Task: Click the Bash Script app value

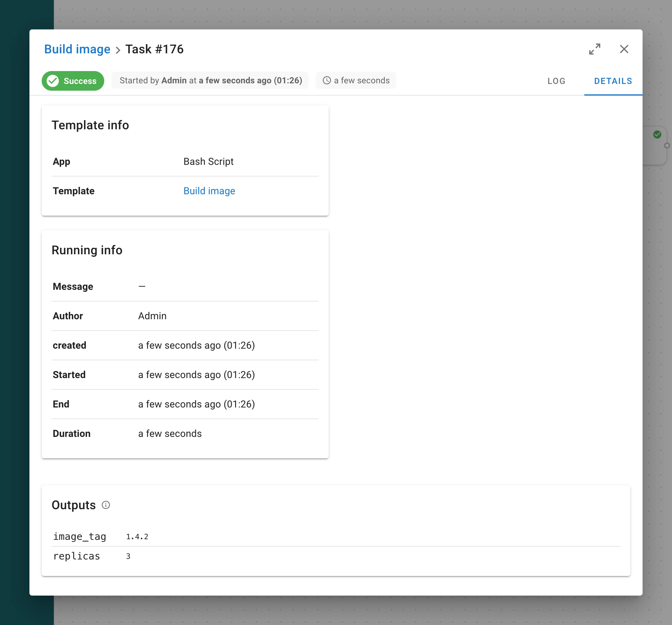Action: click(x=208, y=161)
